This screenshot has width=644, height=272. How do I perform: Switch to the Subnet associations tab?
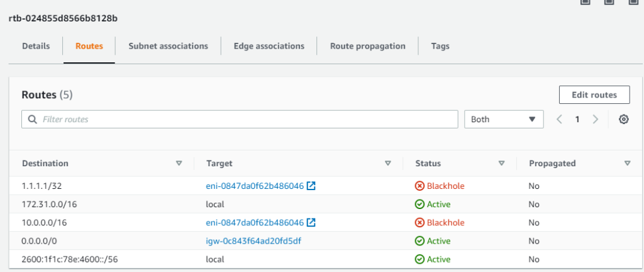coord(168,46)
